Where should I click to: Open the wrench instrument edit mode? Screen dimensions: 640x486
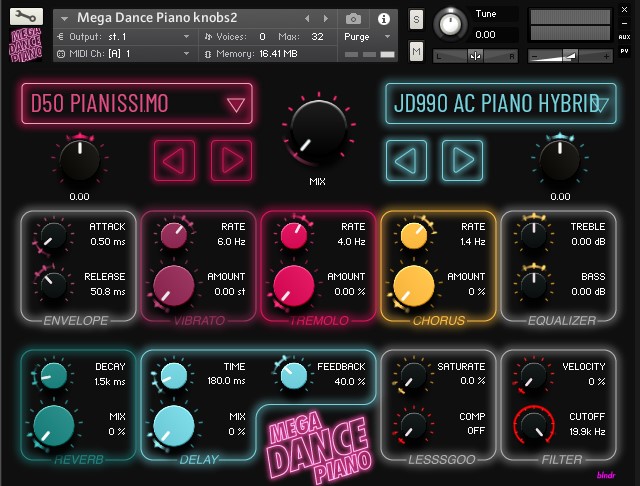pos(26,16)
